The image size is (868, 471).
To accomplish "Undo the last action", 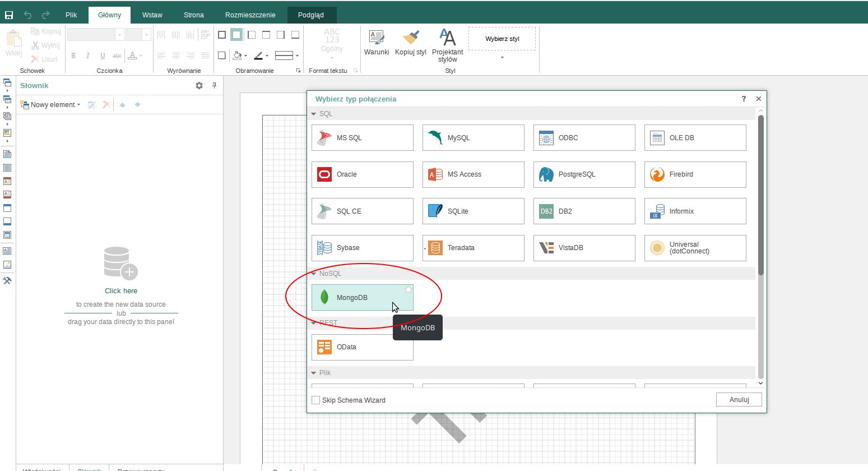I will click(27, 15).
